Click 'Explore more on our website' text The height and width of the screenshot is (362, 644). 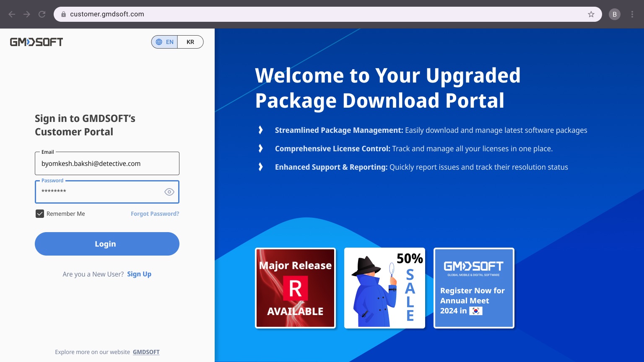93,352
